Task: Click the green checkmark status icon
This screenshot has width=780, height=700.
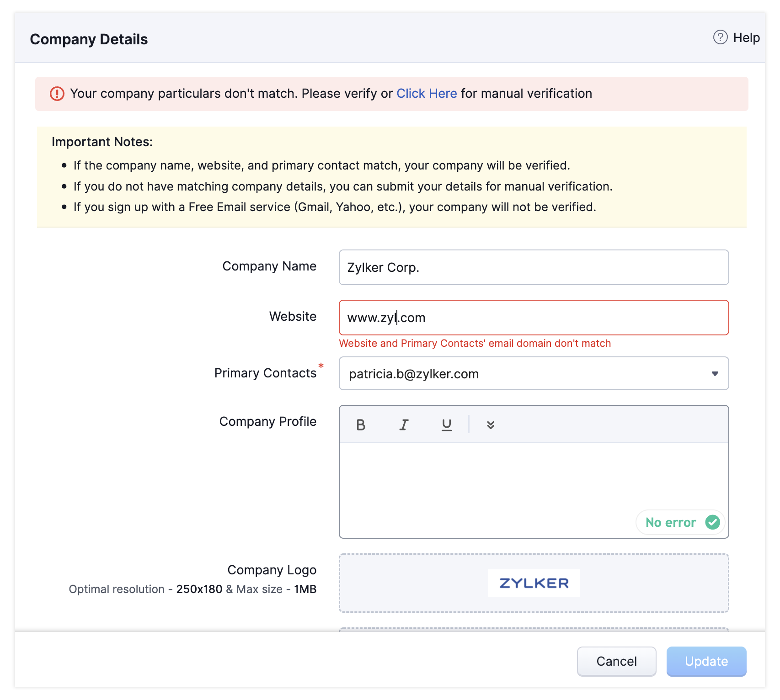Action: [712, 522]
